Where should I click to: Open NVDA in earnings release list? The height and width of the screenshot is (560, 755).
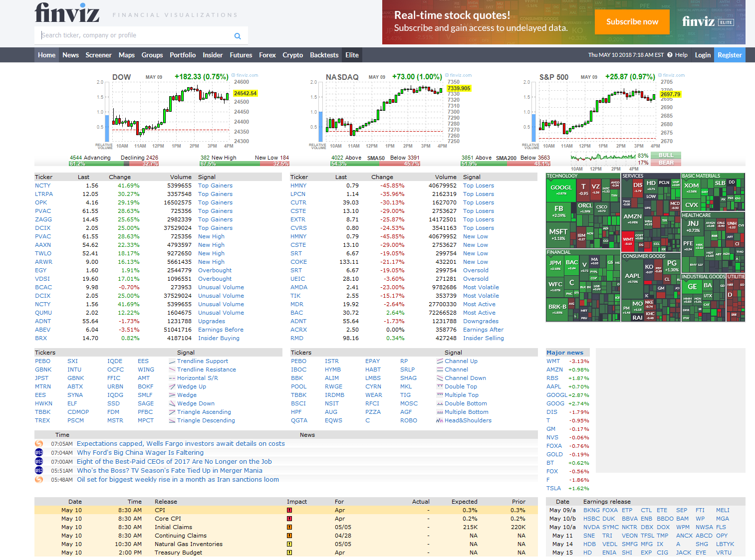(591, 527)
